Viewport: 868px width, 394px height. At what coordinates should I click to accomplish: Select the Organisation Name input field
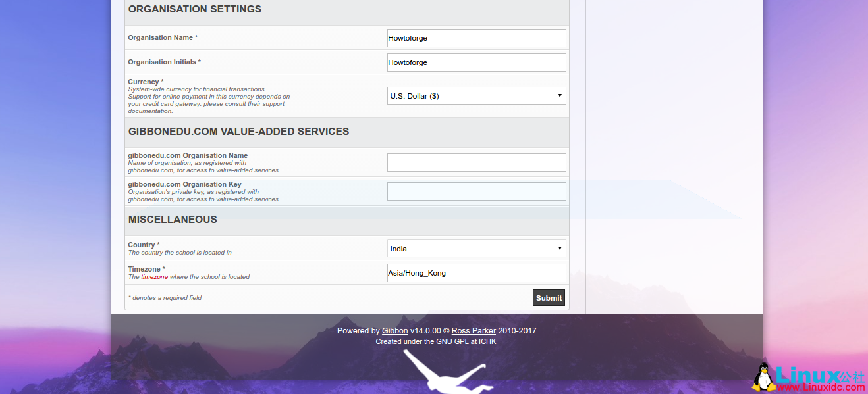(476, 38)
